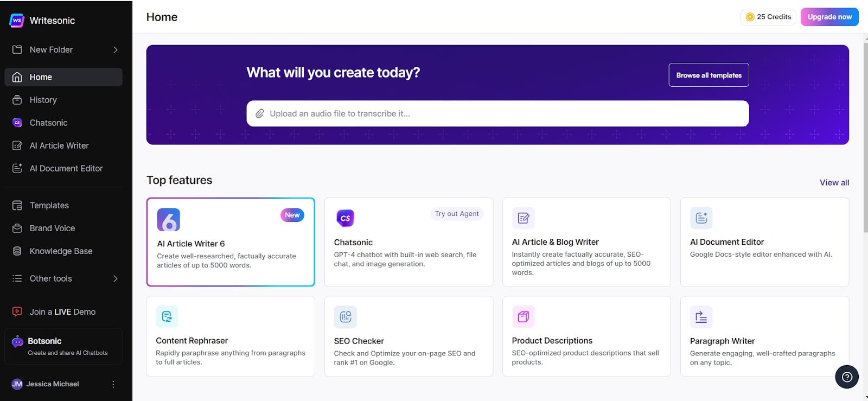The width and height of the screenshot is (868, 401).
Task: Click the audio upload prompt input field
Action: point(505,113)
